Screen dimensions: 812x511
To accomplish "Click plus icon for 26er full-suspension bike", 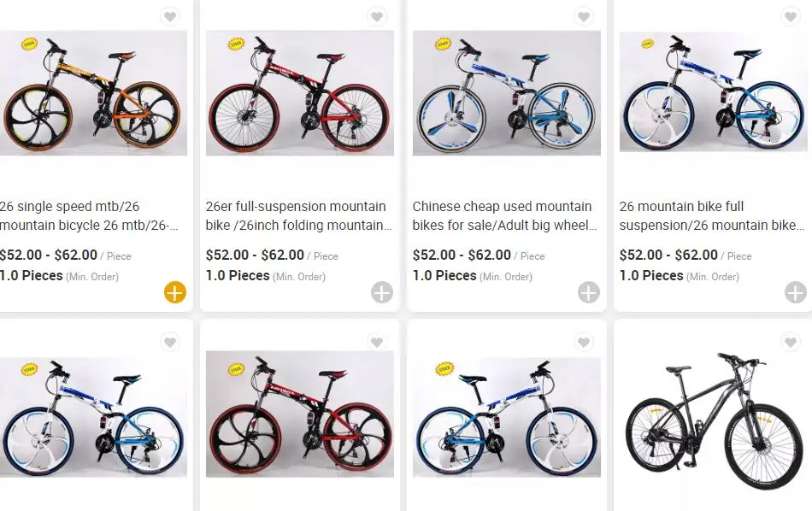I will pos(382,293).
